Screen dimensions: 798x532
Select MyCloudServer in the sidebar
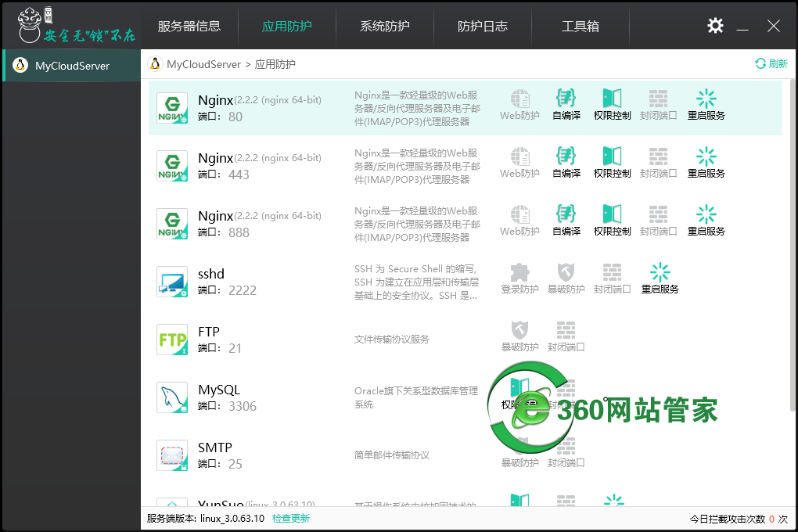pyautogui.click(x=72, y=66)
